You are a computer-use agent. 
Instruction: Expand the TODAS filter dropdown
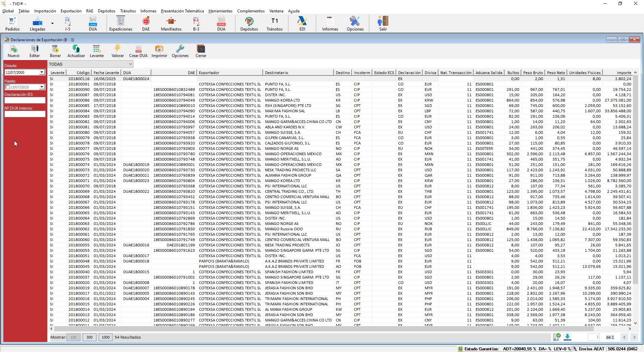(130, 64)
